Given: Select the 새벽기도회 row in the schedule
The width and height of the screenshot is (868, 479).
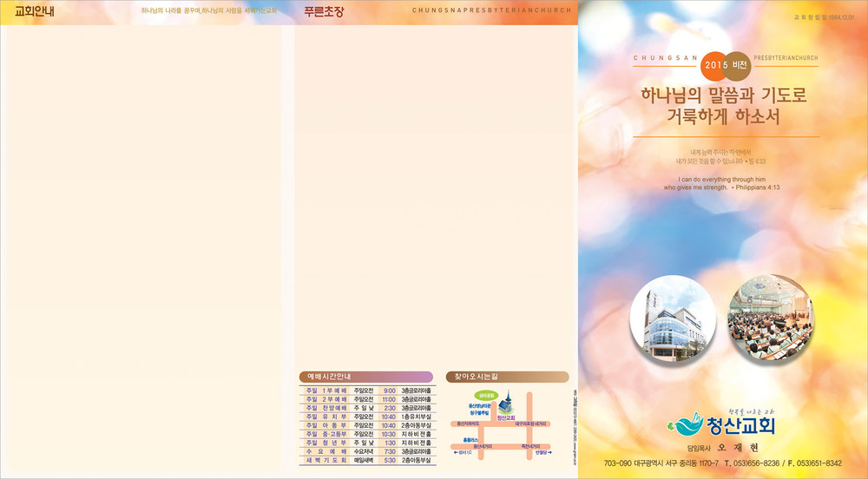Looking at the screenshot, I should 366,461.
